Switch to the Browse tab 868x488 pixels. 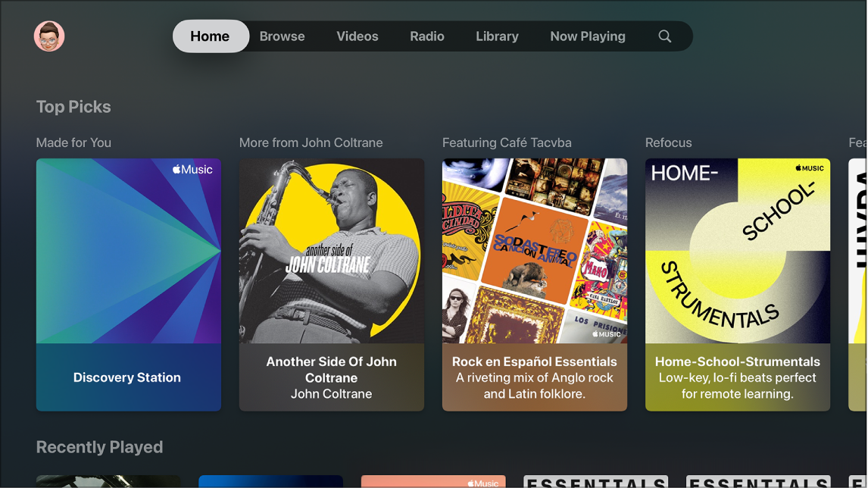[282, 36]
